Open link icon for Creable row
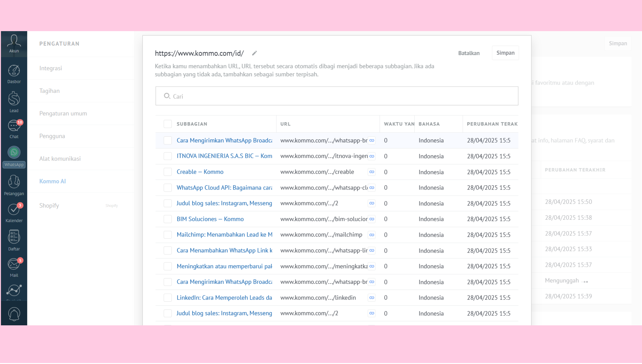This screenshot has width=642, height=364. (372, 172)
